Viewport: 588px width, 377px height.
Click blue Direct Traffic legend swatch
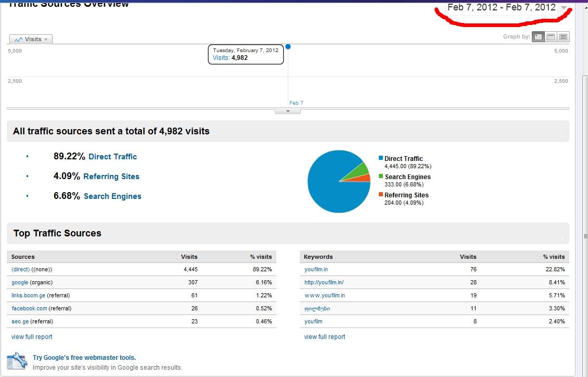coord(381,158)
